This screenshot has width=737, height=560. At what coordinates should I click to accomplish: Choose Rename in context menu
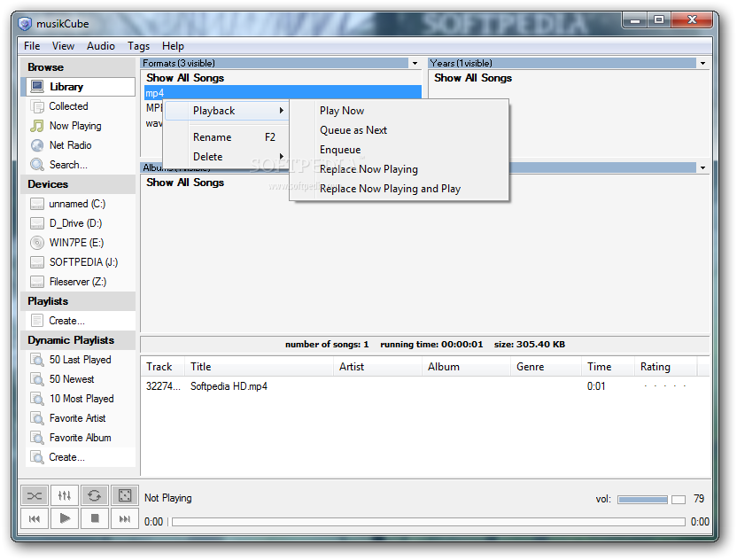point(227,137)
